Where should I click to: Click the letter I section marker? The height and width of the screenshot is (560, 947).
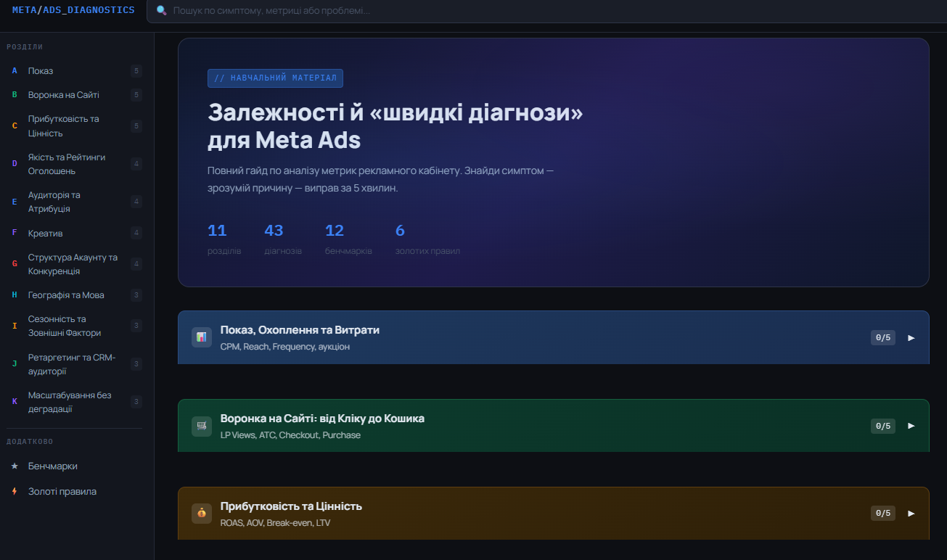(15, 326)
